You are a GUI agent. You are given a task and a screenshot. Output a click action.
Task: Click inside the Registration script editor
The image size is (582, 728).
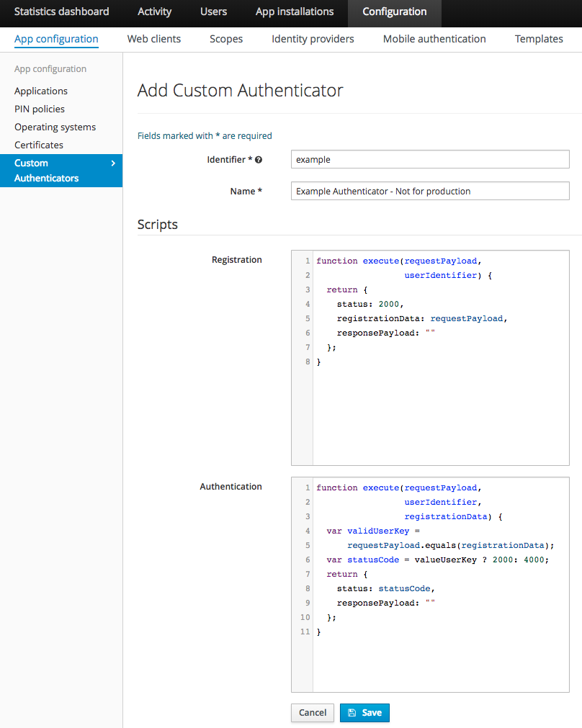tap(430, 358)
